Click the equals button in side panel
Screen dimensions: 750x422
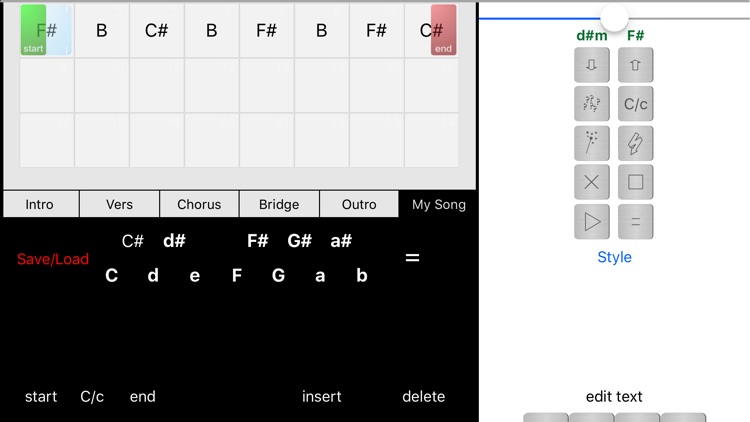pos(636,221)
